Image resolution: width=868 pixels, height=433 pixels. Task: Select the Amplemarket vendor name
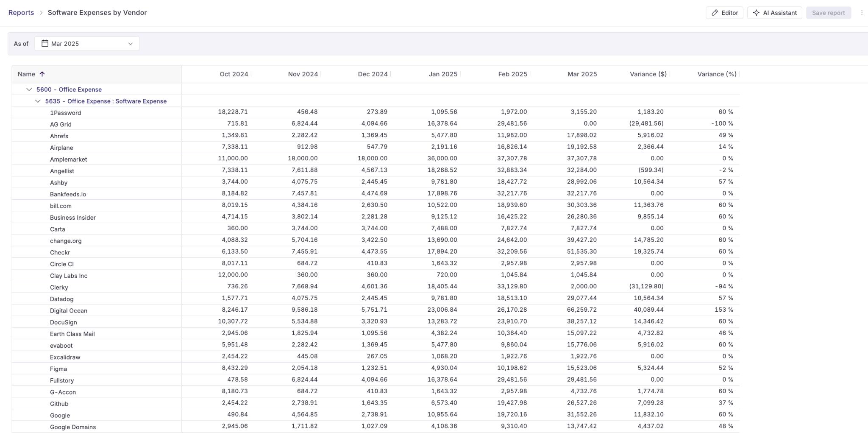click(x=68, y=159)
